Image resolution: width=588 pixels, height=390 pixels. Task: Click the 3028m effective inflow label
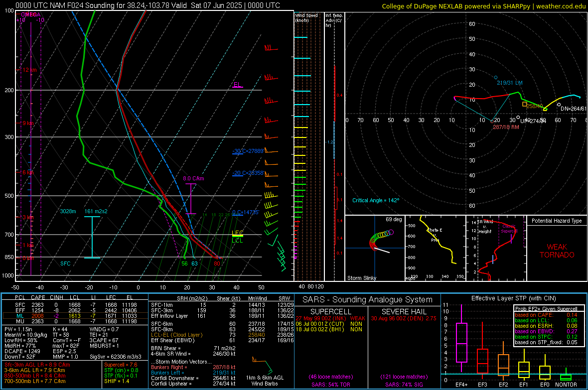(x=68, y=211)
